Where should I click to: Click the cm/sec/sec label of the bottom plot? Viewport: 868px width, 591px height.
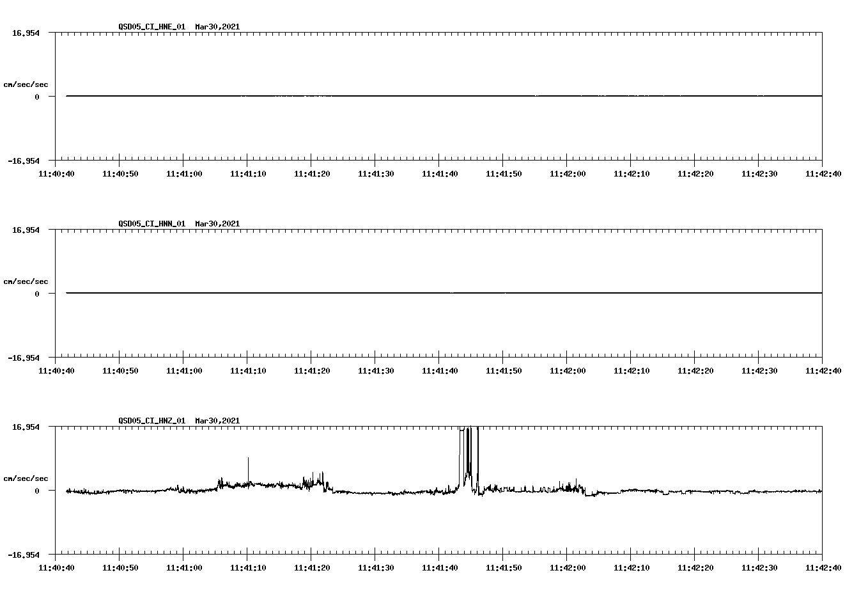pos(27,478)
